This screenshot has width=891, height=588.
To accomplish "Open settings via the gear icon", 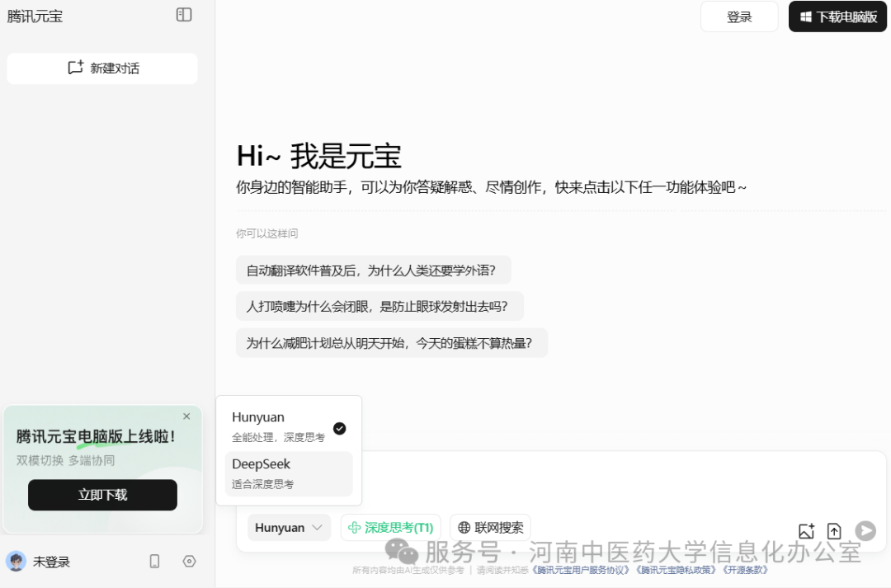I will [189, 562].
